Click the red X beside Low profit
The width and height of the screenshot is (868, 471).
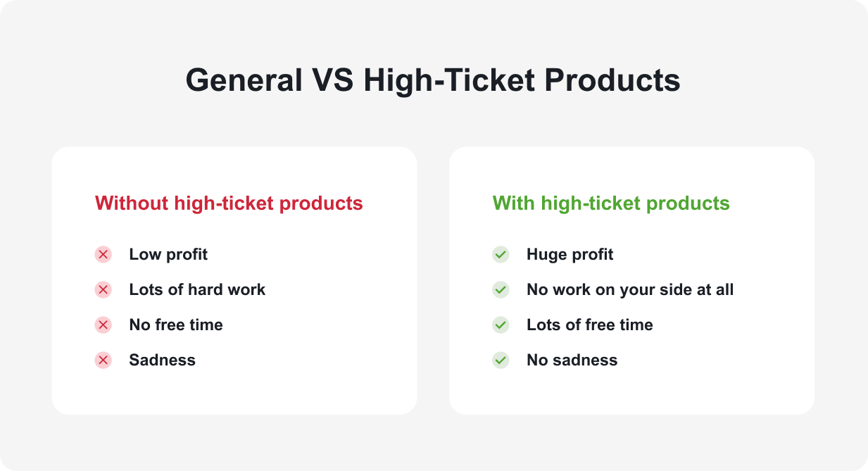tap(103, 254)
